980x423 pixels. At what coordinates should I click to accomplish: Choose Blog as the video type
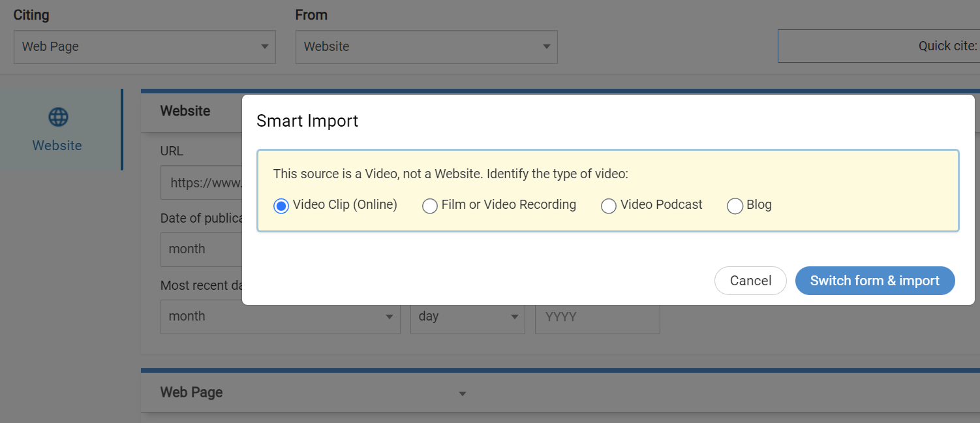(x=735, y=206)
